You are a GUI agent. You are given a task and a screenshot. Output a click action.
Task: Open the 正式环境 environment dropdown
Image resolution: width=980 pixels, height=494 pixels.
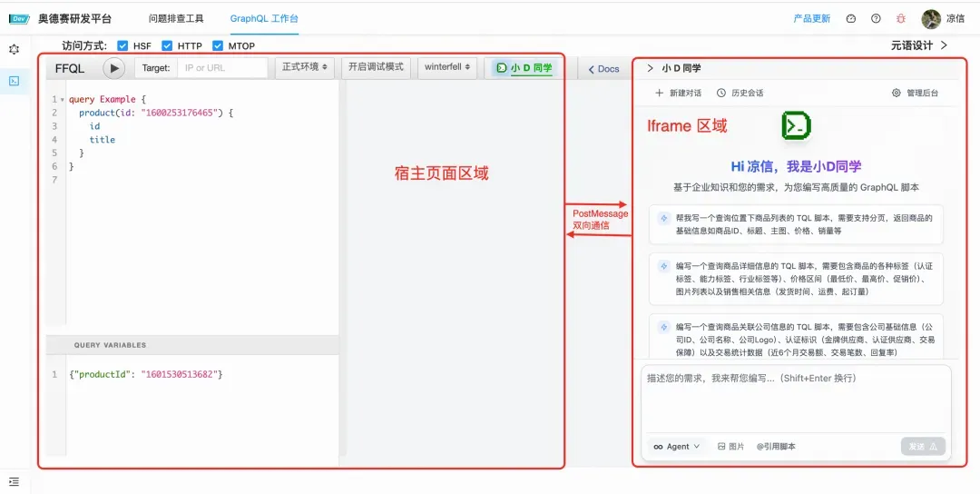pos(304,67)
